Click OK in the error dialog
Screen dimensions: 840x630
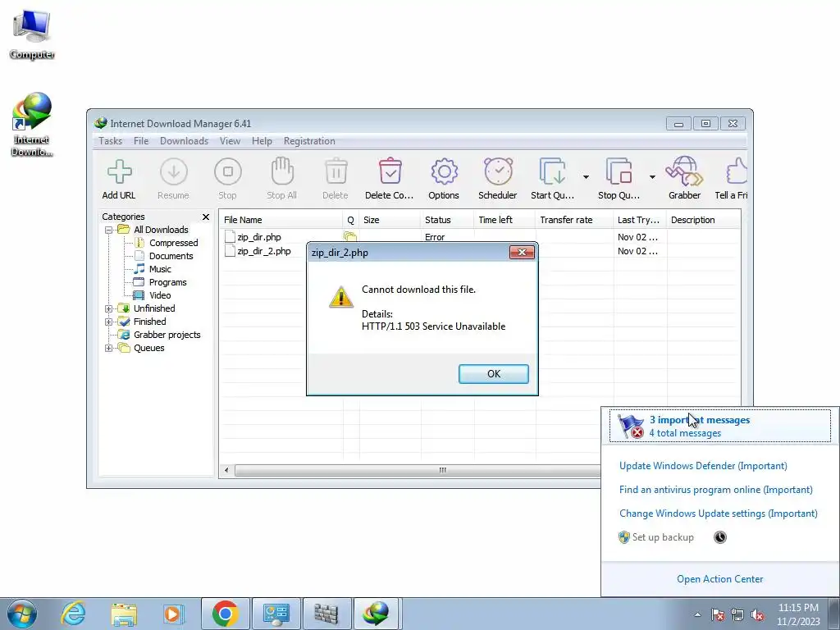[x=493, y=374]
